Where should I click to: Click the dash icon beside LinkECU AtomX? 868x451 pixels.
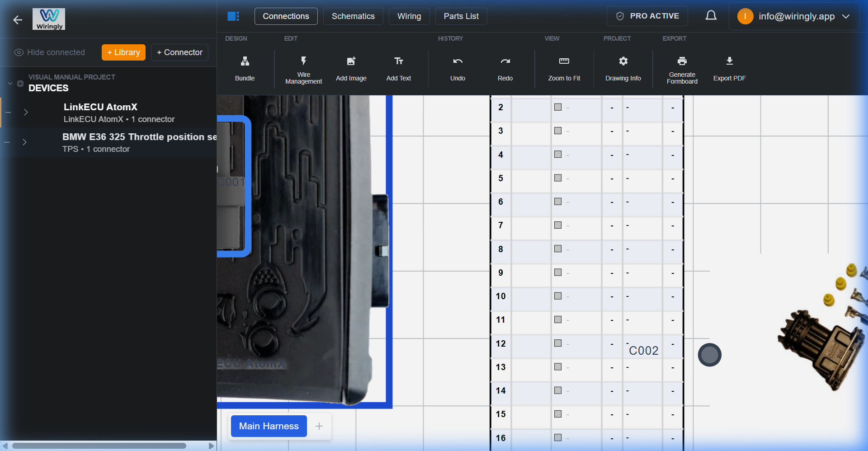pyautogui.click(x=8, y=113)
